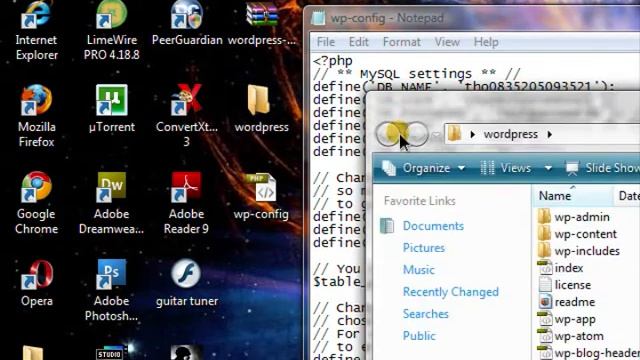Open Format menu in Notepad
The image size is (640, 360).
[x=402, y=42]
